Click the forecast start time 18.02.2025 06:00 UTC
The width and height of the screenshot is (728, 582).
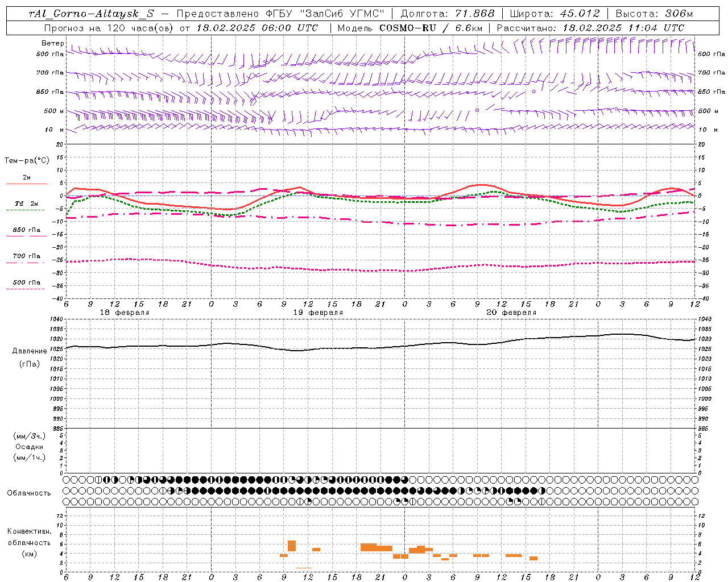(257, 28)
